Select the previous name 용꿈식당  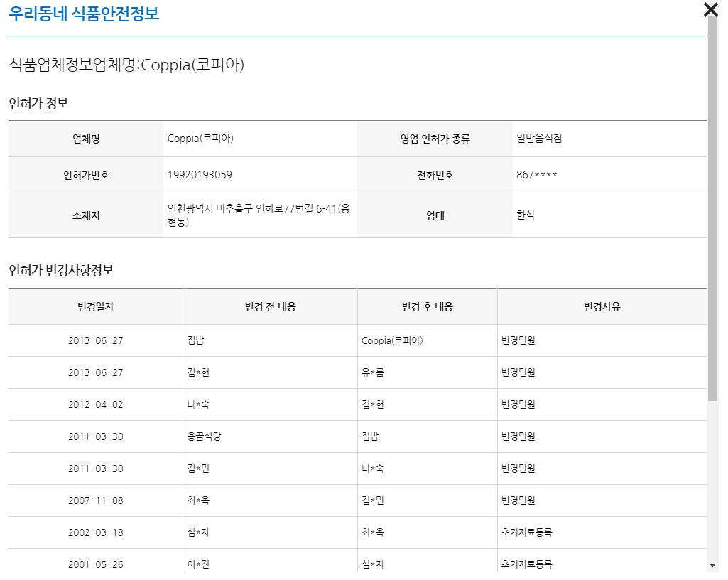pyautogui.click(x=204, y=436)
